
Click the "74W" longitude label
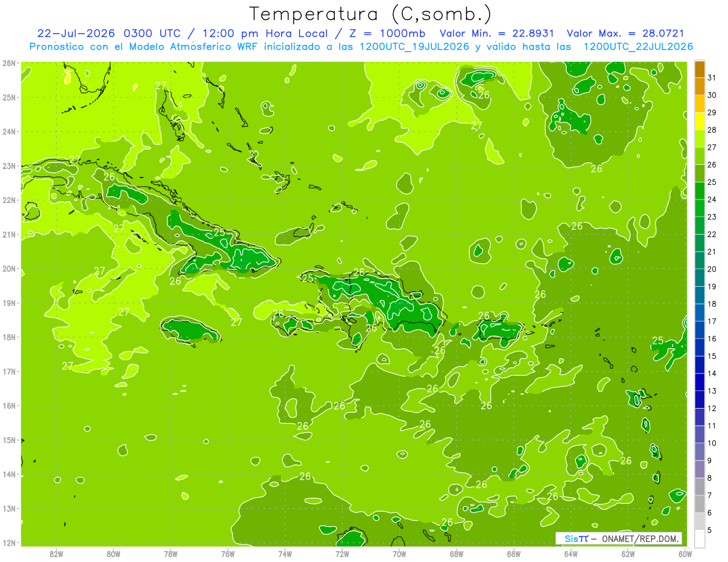pyautogui.click(x=285, y=554)
